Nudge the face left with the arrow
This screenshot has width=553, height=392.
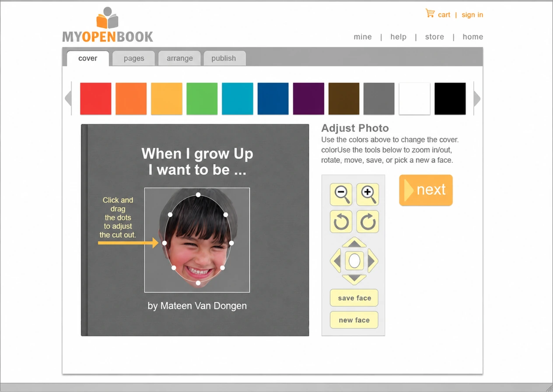[336, 261]
